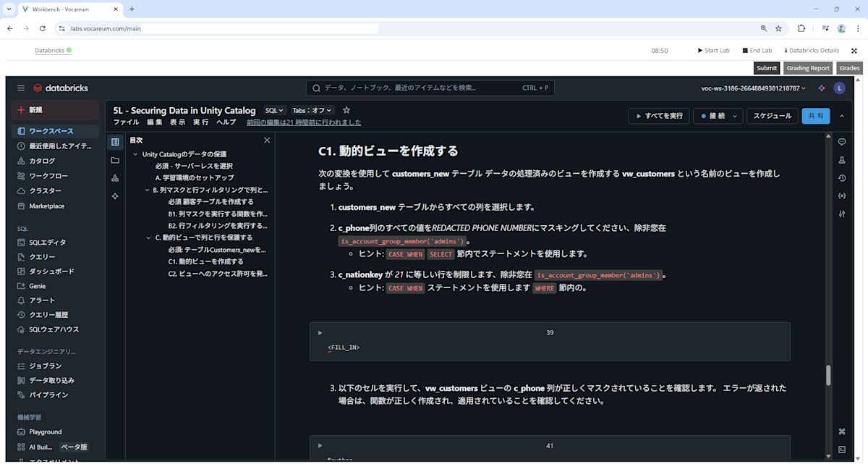Open the ファイル menu

(127, 122)
